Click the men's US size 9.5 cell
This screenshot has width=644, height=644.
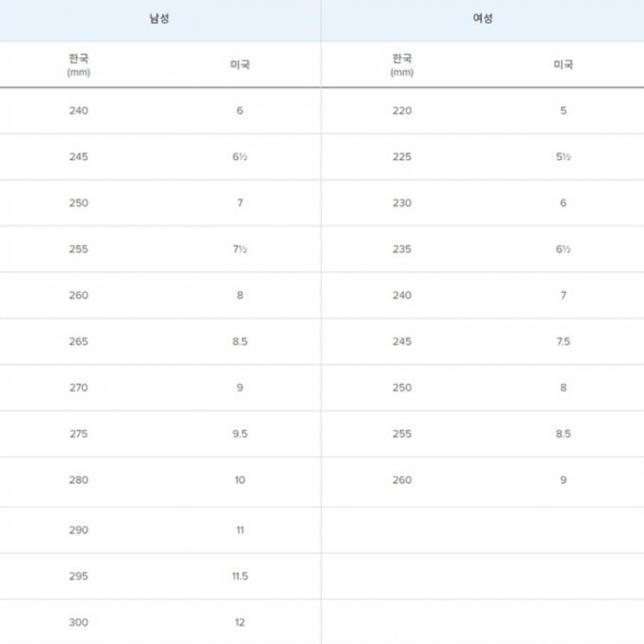coord(240,434)
